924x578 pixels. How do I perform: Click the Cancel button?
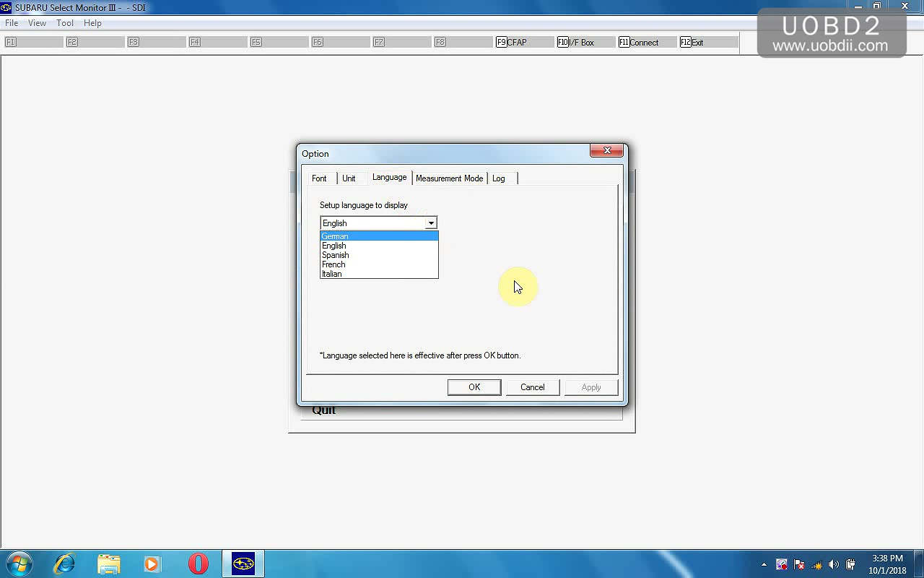(532, 387)
